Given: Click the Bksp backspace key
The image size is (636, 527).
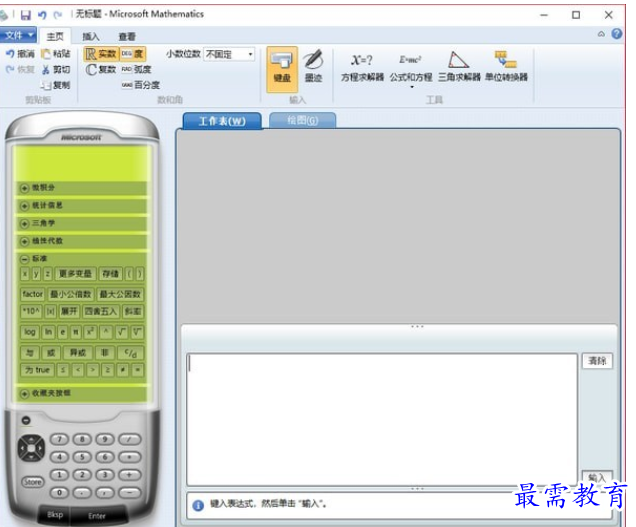Looking at the screenshot, I should point(55,515).
